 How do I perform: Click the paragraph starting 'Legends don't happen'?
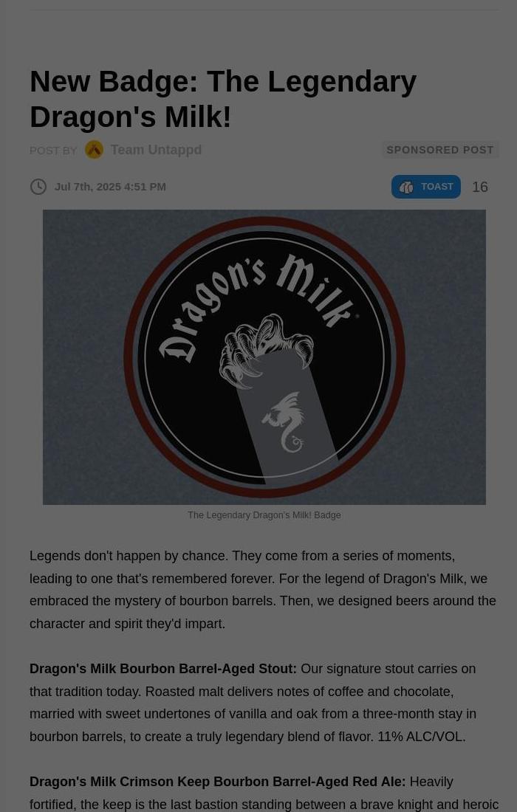(263, 590)
